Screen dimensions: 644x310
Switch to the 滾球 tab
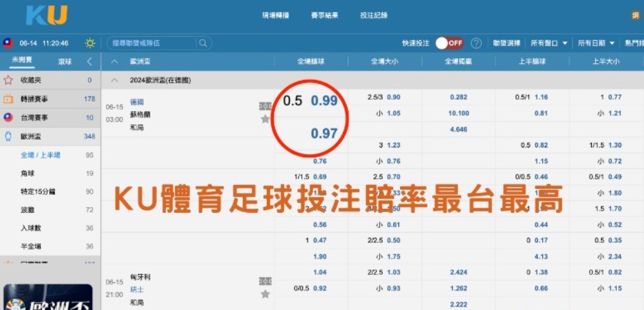pyautogui.click(x=64, y=61)
